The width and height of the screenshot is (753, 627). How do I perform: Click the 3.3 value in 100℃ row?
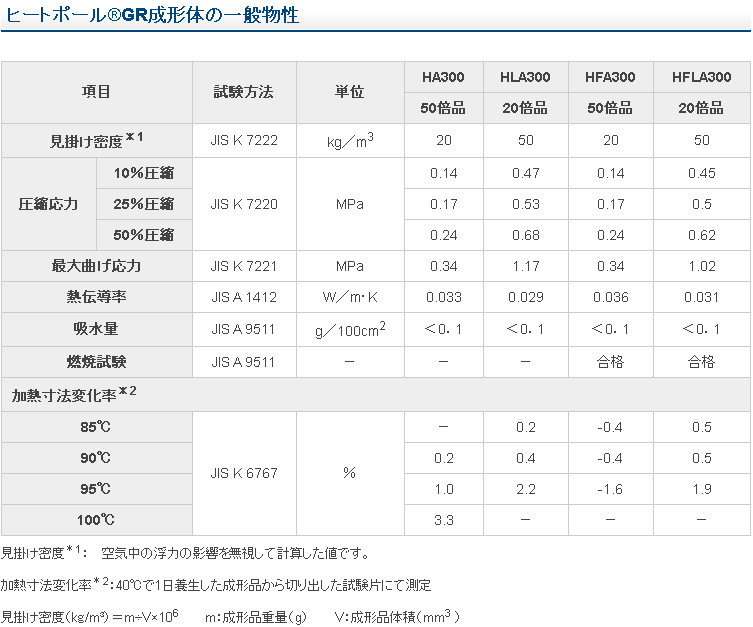tap(444, 520)
